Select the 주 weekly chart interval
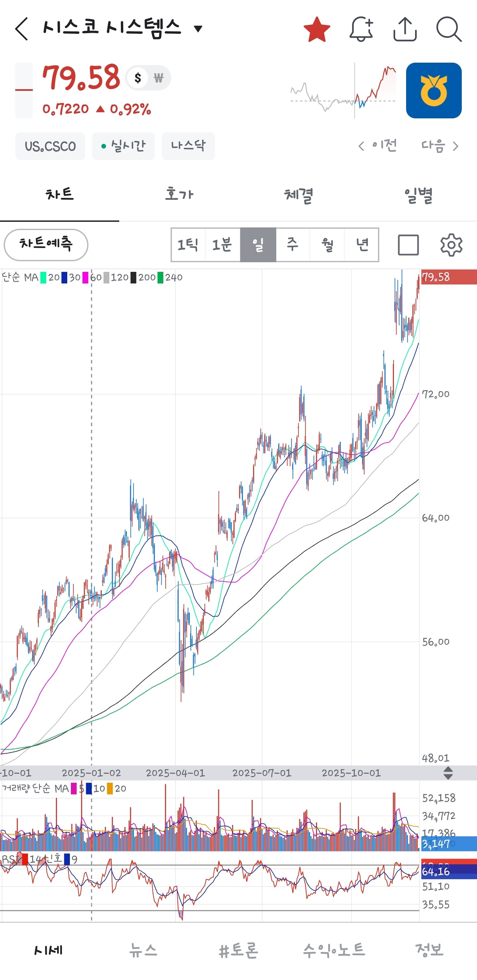Viewport: 477px width, 980px height. pos(293,245)
